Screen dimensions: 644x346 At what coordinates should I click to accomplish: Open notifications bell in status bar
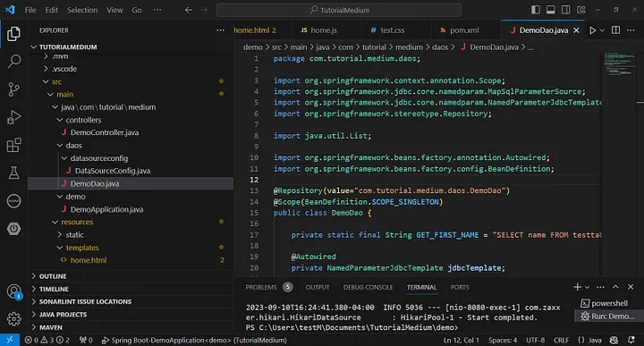tap(631, 340)
